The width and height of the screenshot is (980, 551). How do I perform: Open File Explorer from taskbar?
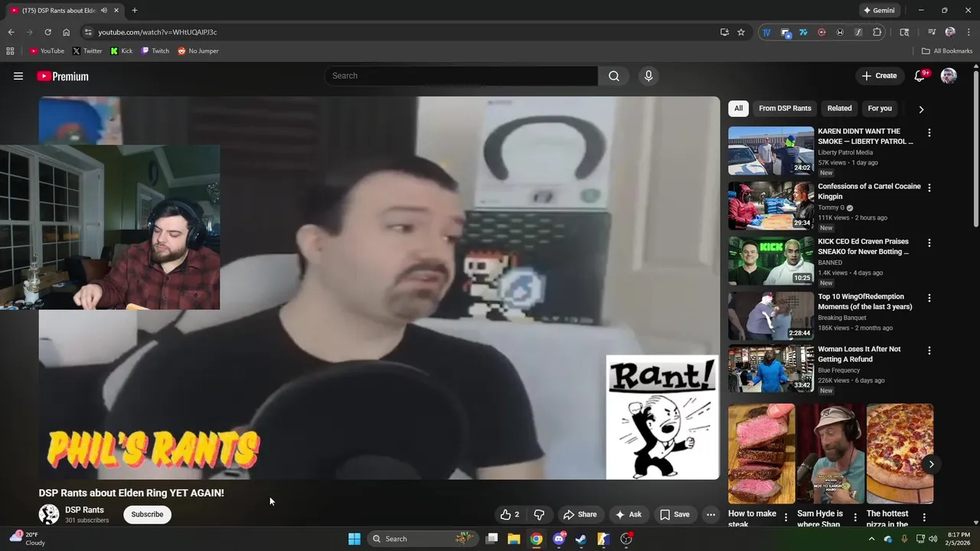point(514,539)
